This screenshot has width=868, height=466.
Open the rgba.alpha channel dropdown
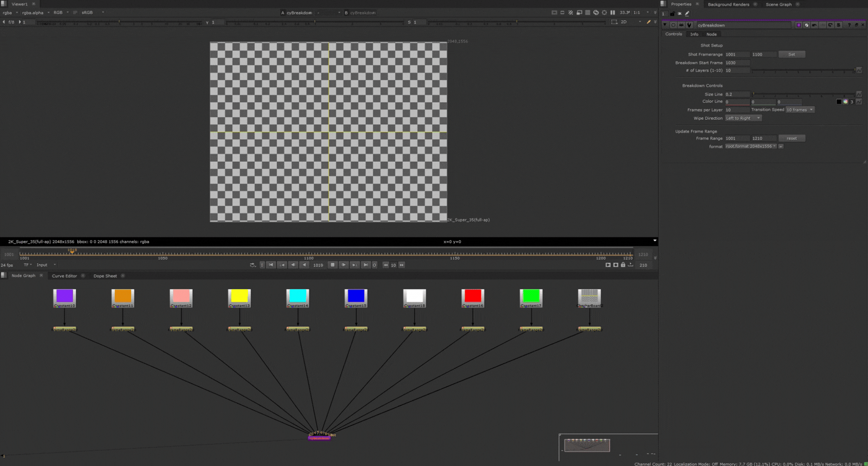[x=36, y=12]
